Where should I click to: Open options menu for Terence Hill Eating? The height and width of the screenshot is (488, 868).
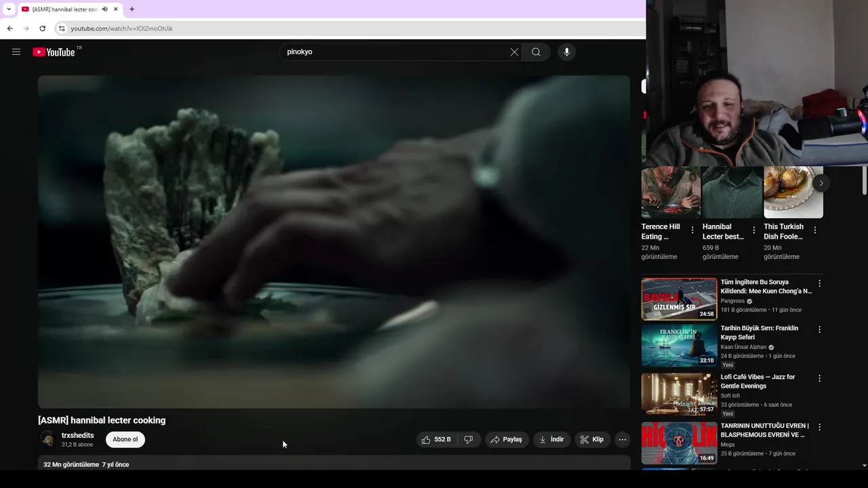692,230
